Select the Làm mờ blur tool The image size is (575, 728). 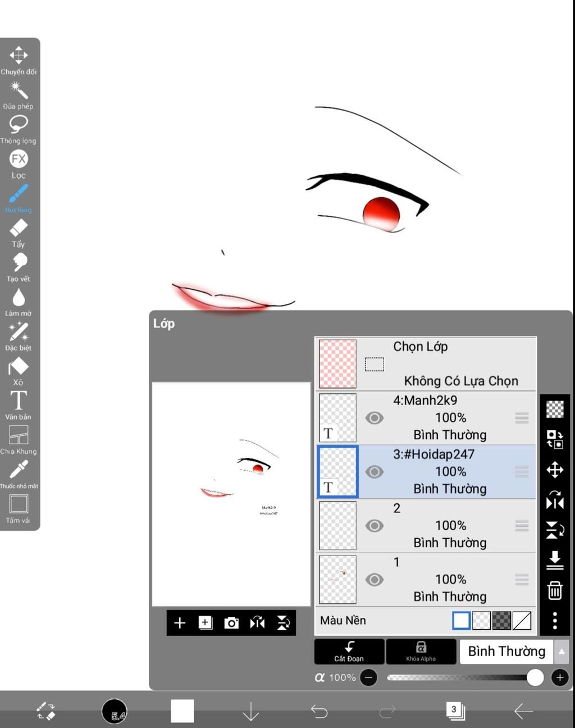19,302
